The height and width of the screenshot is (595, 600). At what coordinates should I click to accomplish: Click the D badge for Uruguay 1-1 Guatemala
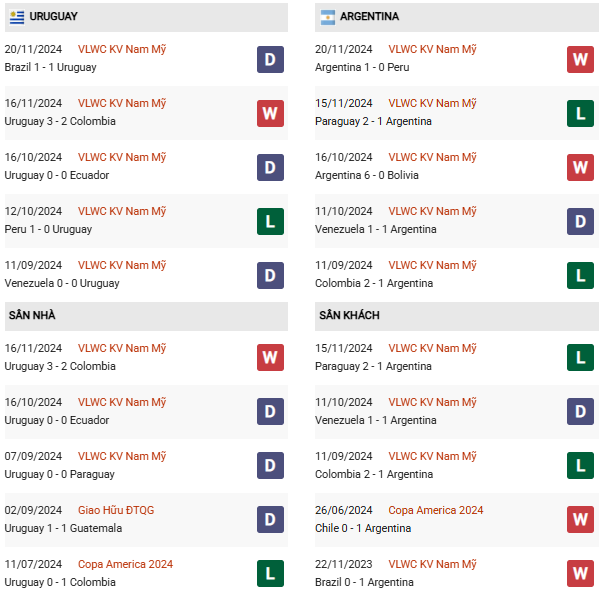270,519
